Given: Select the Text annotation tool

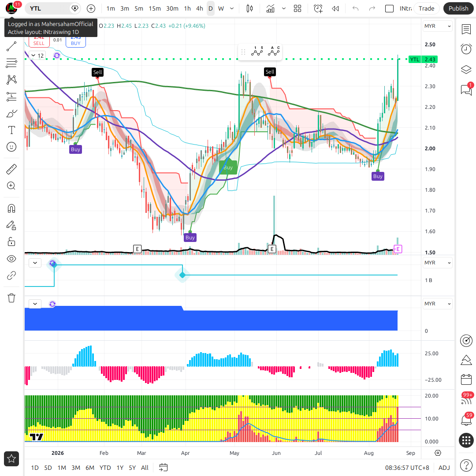Looking at the screenshot, I should coord(11,130).
